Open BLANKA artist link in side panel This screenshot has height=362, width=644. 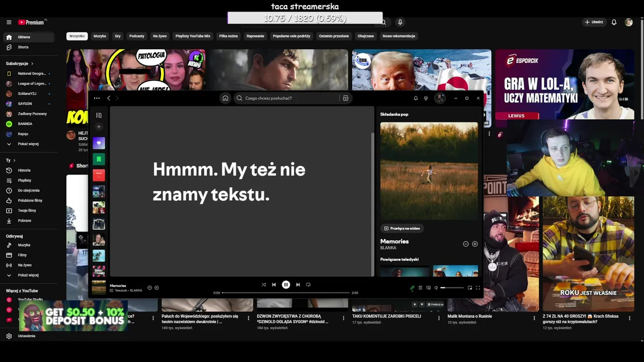(x=388, y=248)
